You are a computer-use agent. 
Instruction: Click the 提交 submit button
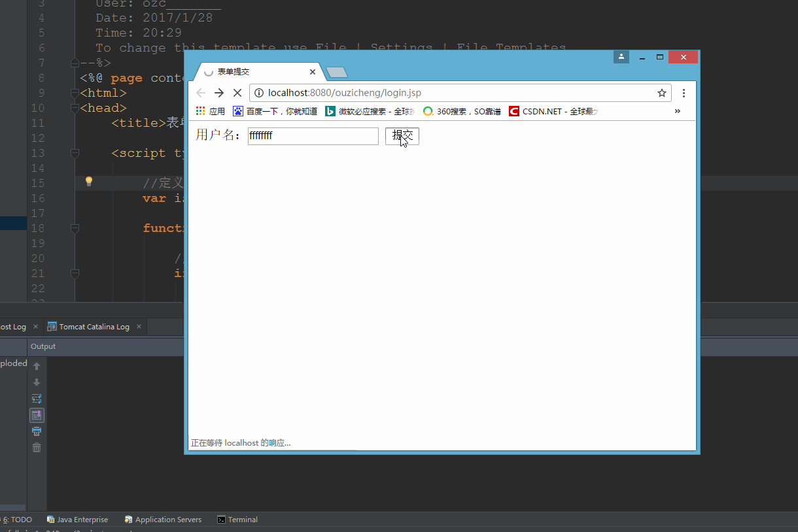tap(402, 136)
